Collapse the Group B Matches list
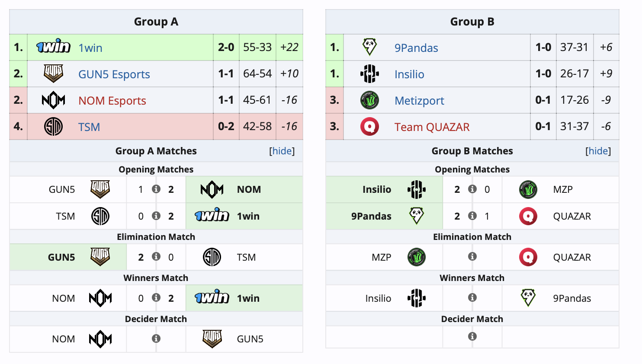Screen dimensions: 642x364 pos(599,151)
